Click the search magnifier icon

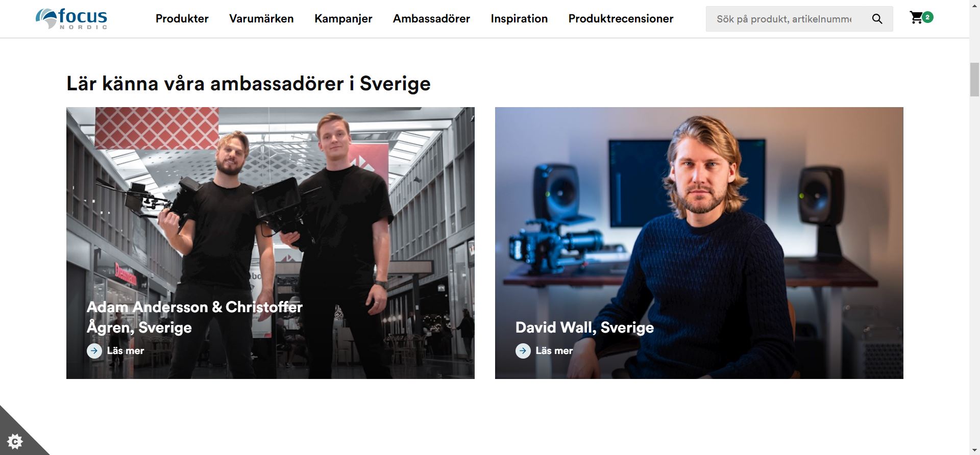[877, 19]
